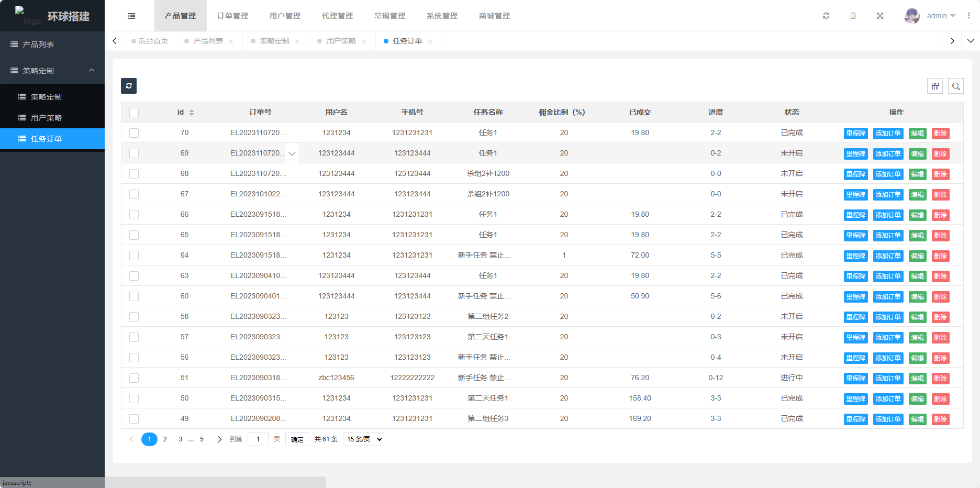Open the column filter grid icon
980x488 pixels.
935,86
